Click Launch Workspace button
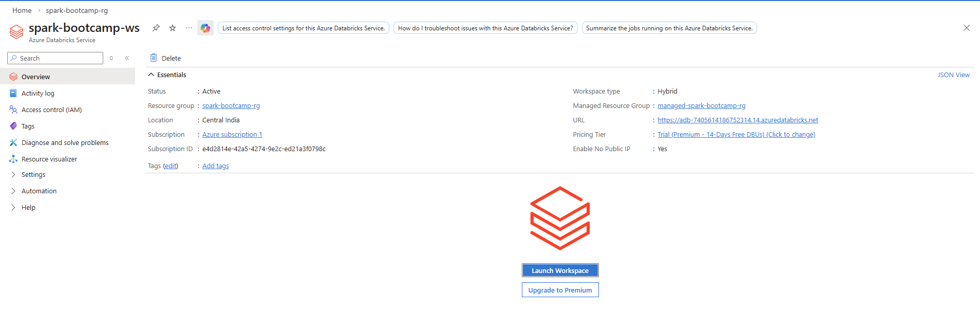This screenshot has height=309, width=980. click(560, 270)
